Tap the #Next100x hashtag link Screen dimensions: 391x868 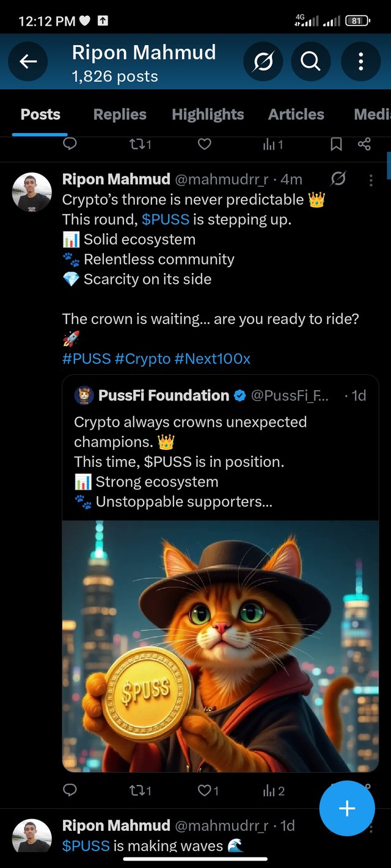click(x=213, y=358)
